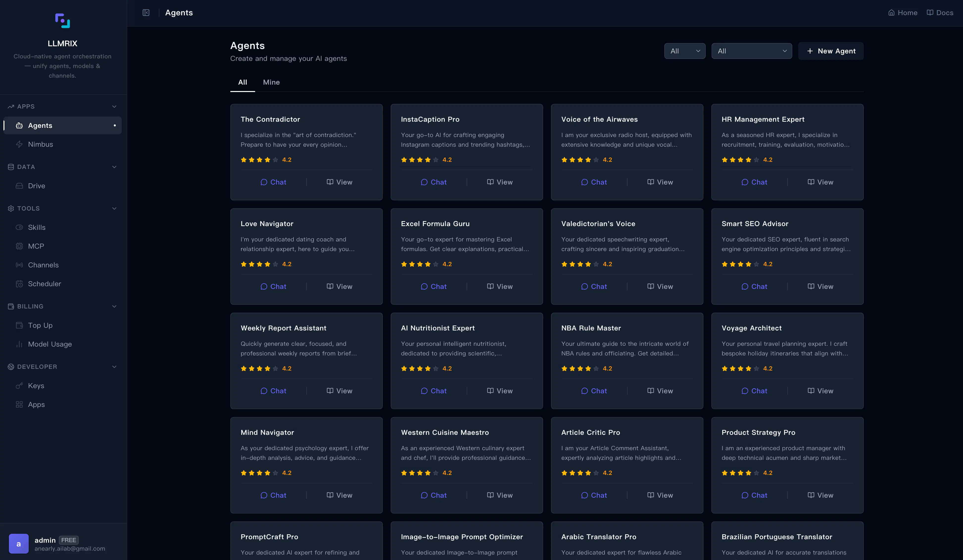View Excel Formula Guru agent
This screenshot has height=560, width=963.
click(x=500, y=286)
